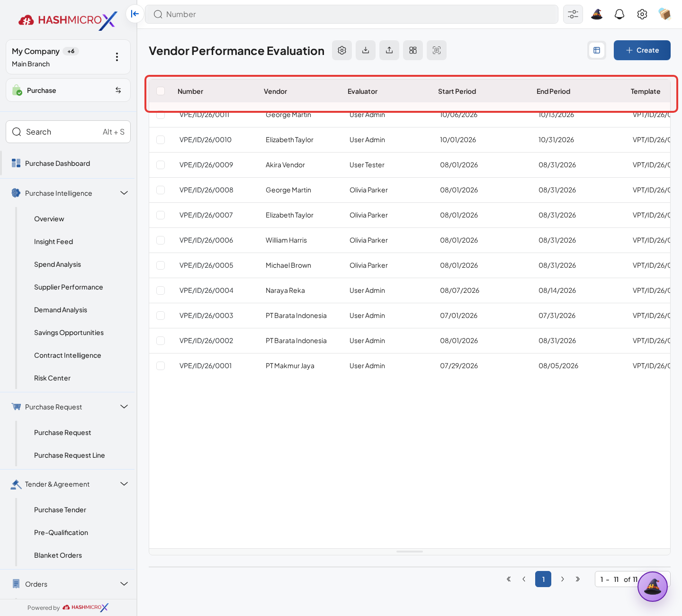Toggle the select-all checkbox in the table header
The height and width of the screenshot is (616, 682).
(161, 91)
